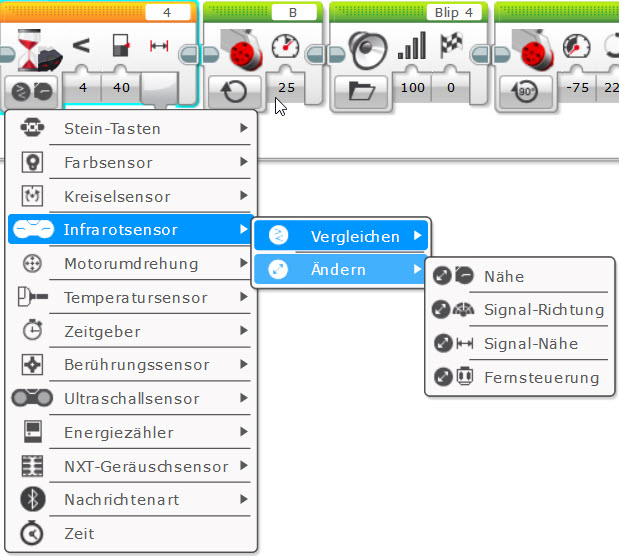
Task: Open the wait block mode selector
Action: click(32, 92)
